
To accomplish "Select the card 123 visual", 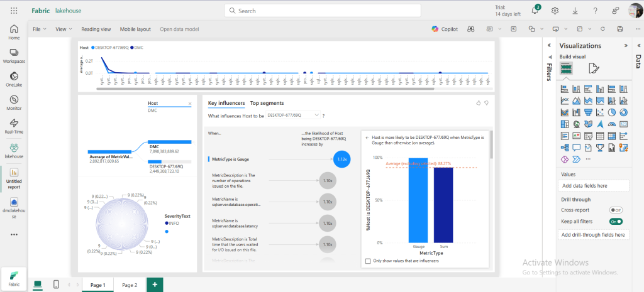I will pos(623,124).
